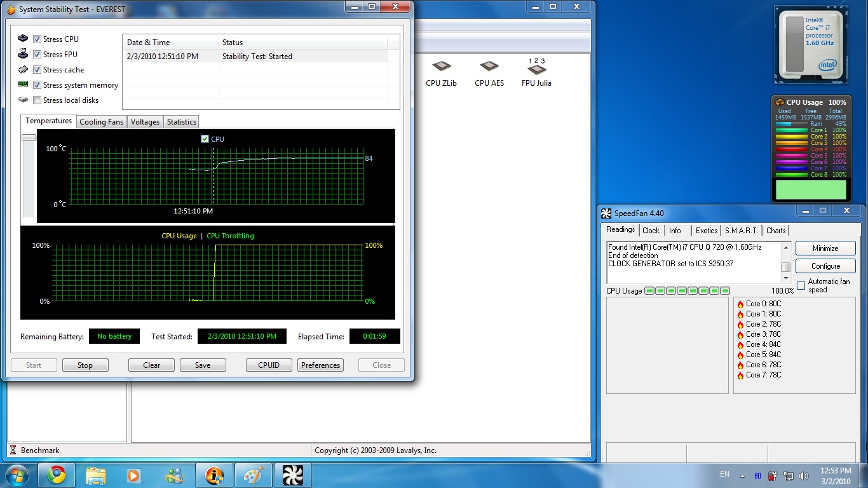Screen dimensions: 868x488
Task: Click the 'Core 2: 78C' reading
Action: pyautogui.click(x=763, y=324)
